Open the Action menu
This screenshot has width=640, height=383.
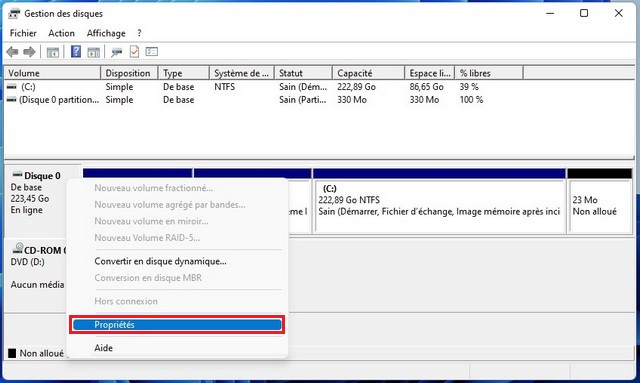pos(62,33)
